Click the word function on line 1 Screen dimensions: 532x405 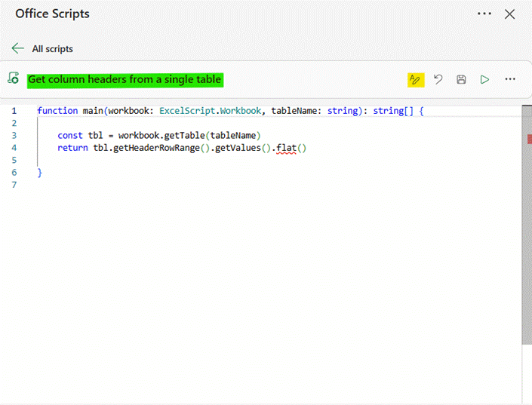(57, 111)
